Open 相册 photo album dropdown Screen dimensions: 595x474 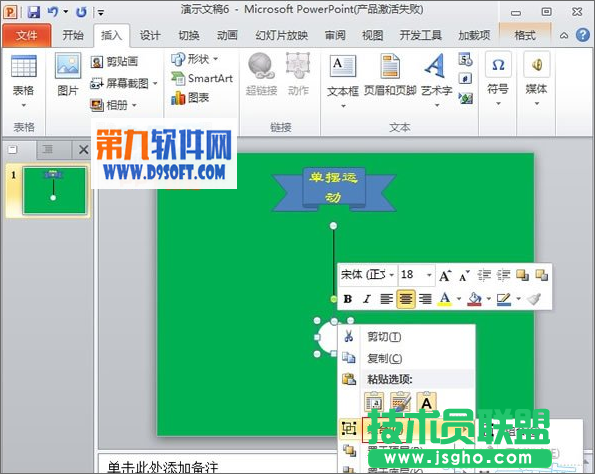tap(113, 105)
